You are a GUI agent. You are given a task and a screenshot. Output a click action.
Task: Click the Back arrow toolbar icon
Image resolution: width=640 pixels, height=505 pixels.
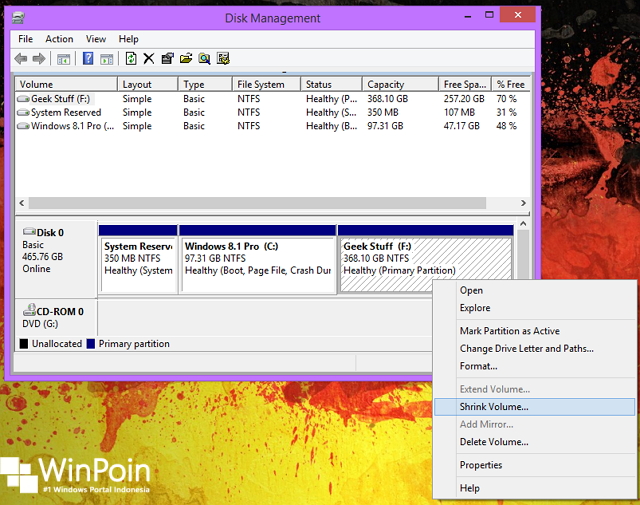21,59
